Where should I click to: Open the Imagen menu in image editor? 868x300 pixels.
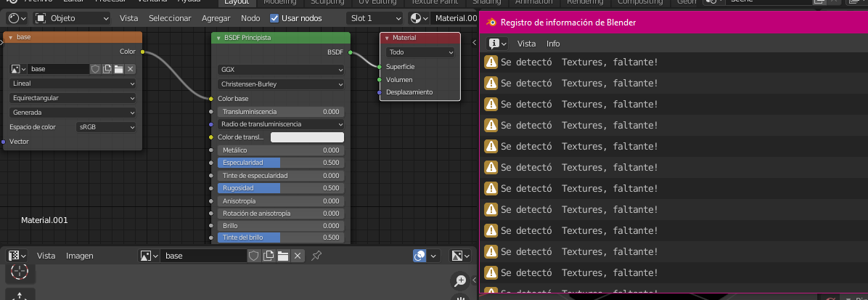(x=80, y=256)
